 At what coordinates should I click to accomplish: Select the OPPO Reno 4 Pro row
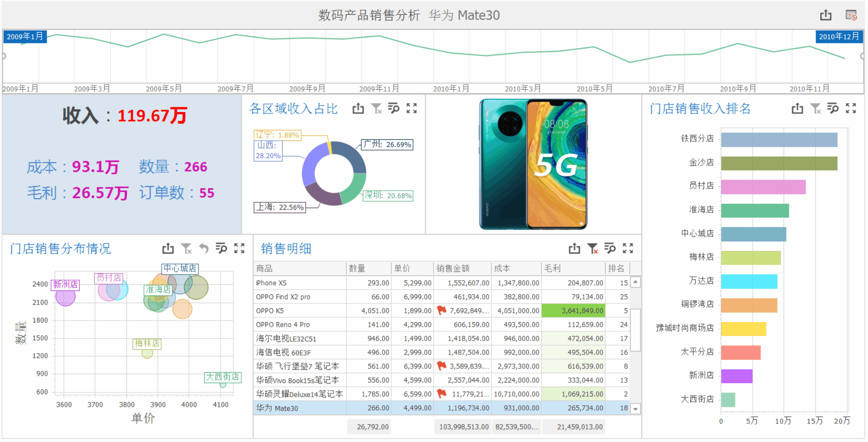point(442,324)
